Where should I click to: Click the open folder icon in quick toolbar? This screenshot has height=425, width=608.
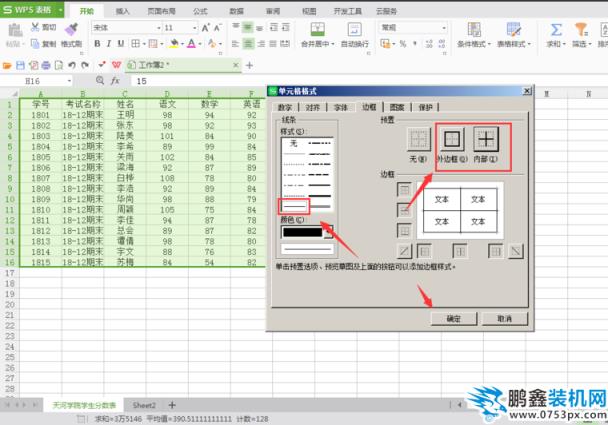(x=7, y=66)
